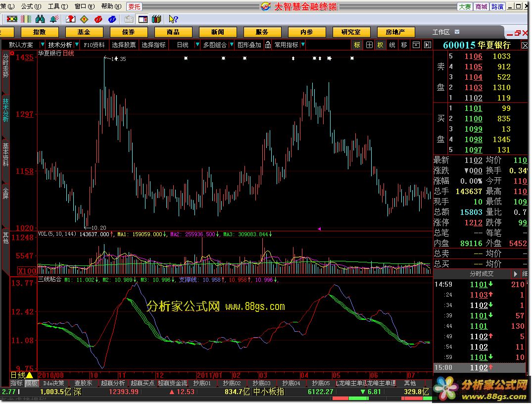Click the greyed-out clipboard icon
Viewport: 532px width, 404px height.
point(129,19)
